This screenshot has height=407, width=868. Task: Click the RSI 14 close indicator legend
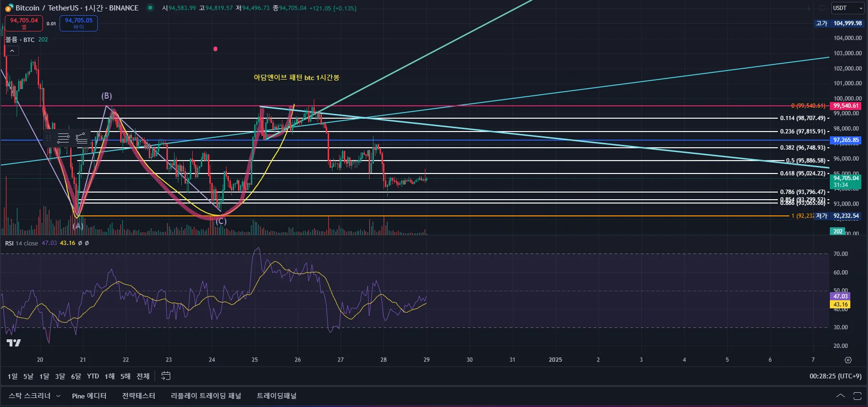tap(21, 243)
